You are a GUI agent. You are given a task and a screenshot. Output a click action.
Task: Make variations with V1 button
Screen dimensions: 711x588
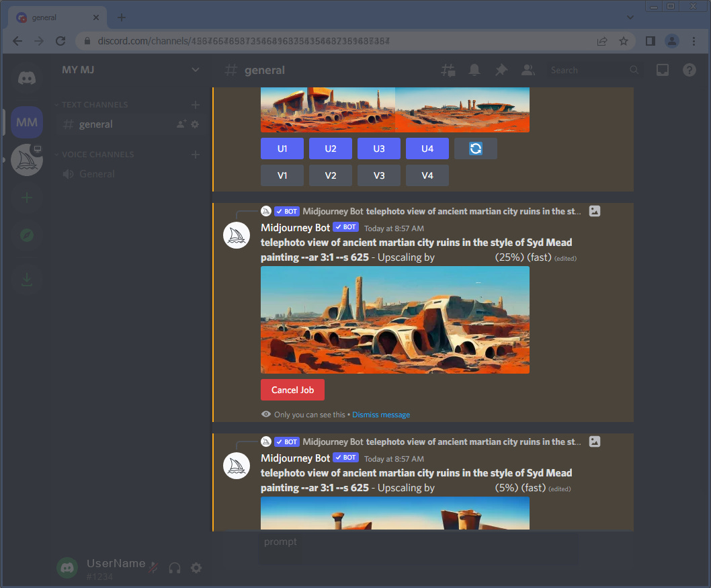282,175
